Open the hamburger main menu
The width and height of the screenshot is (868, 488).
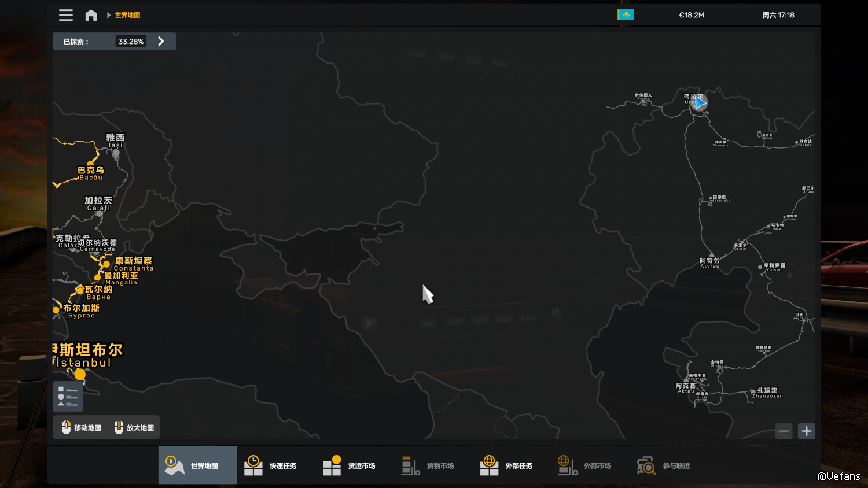66,15
